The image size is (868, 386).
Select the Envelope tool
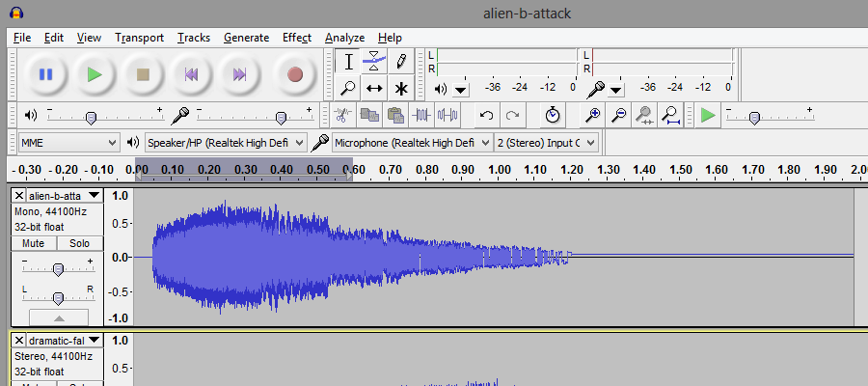(x=375, y=62)
